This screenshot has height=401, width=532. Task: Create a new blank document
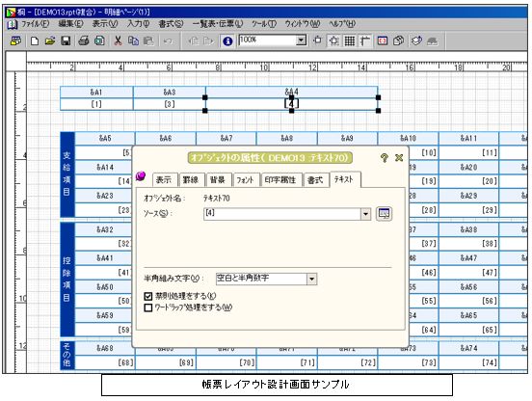point(35,41)
